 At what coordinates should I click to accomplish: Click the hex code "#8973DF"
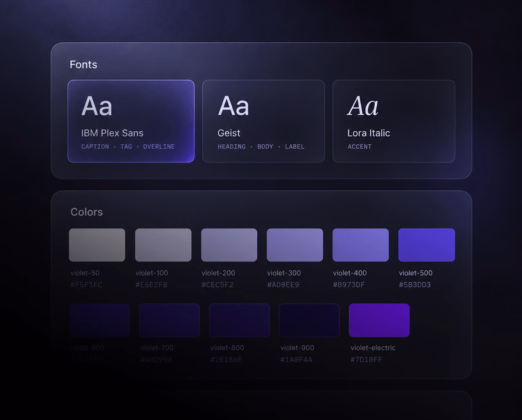coord(349,285)
